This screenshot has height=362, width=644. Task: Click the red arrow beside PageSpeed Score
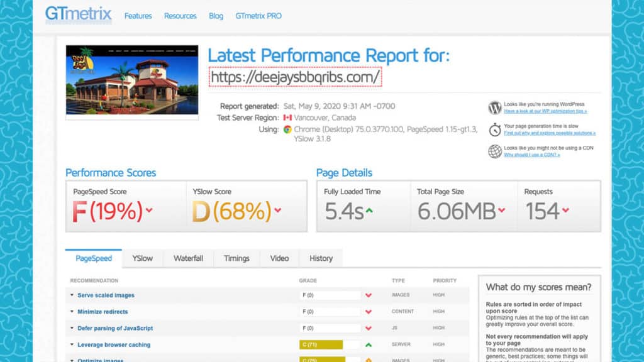click(149, 211)
